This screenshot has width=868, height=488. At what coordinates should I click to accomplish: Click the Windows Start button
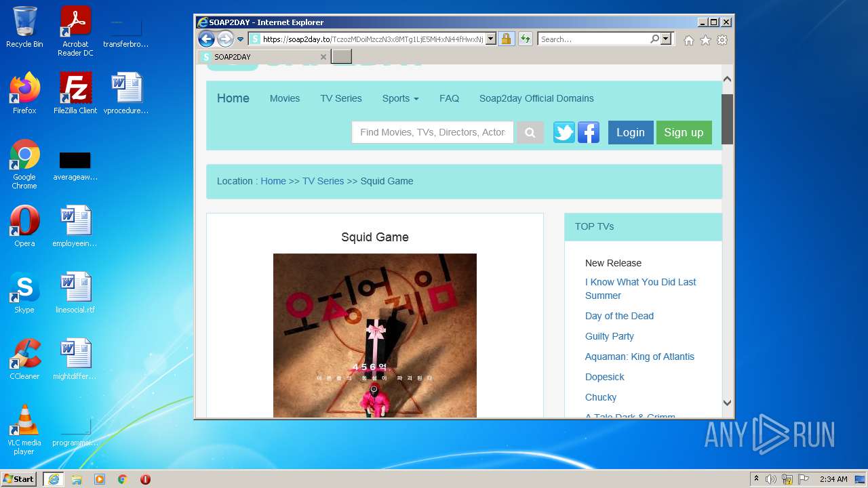coord(19,479)
